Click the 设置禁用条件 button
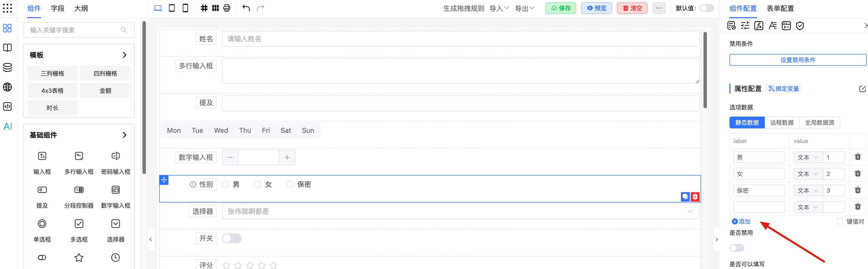The height and width of the screenshot is (269, 868). [798, 60]
